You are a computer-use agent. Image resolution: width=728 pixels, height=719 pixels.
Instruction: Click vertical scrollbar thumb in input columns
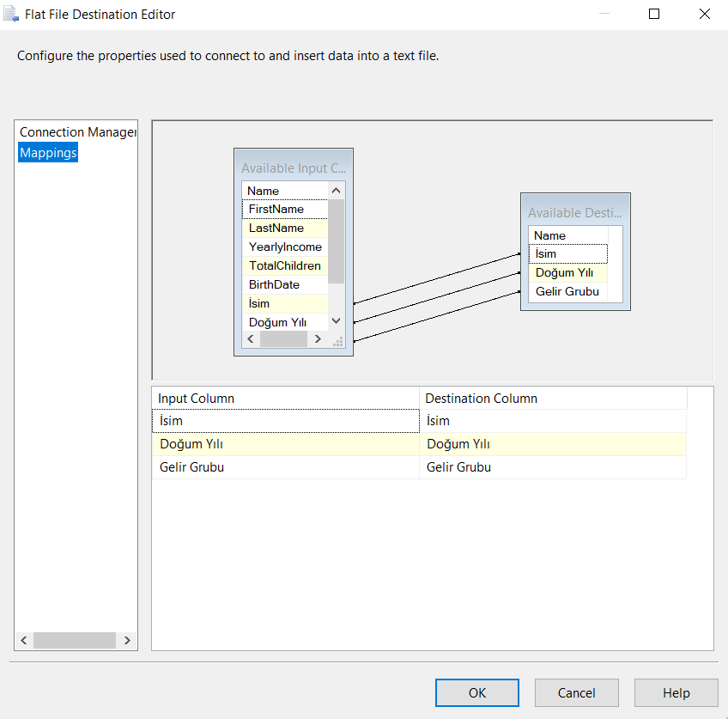pos(337,241)
